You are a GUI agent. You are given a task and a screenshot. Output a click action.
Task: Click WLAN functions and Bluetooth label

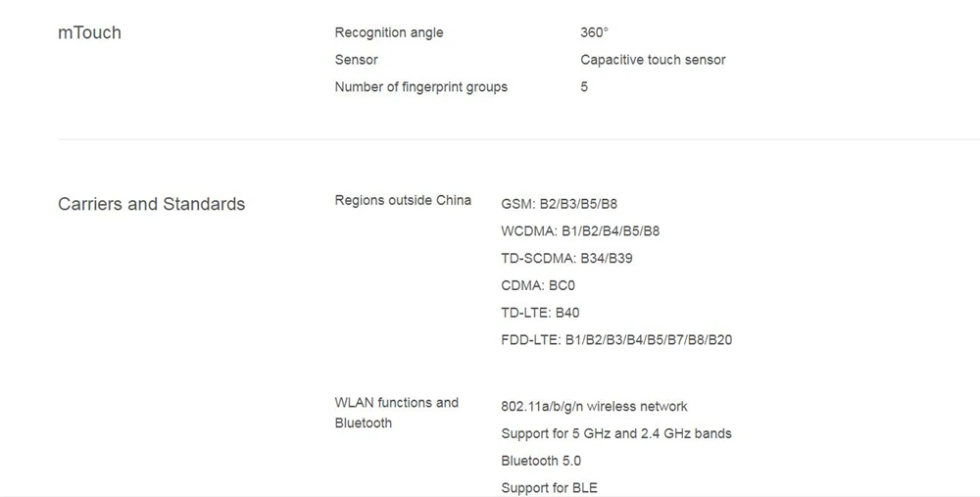click(397, 413)
